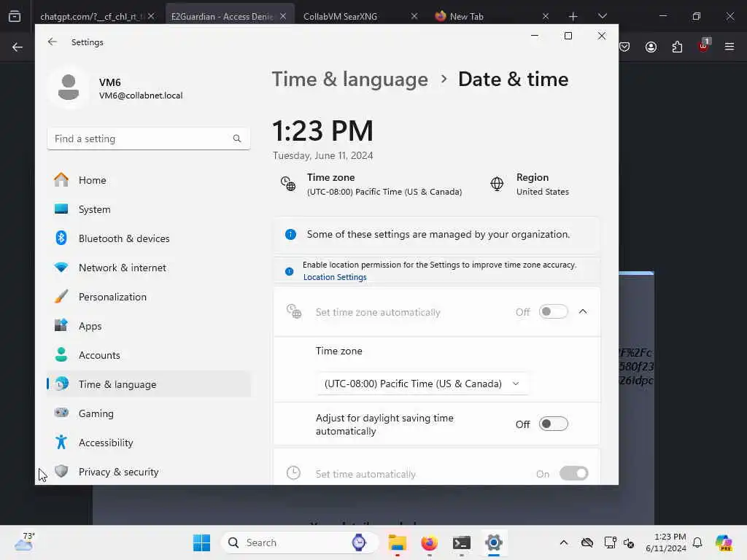Open the Firefox account icon
This screenshot has width=747, height=560.
tap(651, 47)
